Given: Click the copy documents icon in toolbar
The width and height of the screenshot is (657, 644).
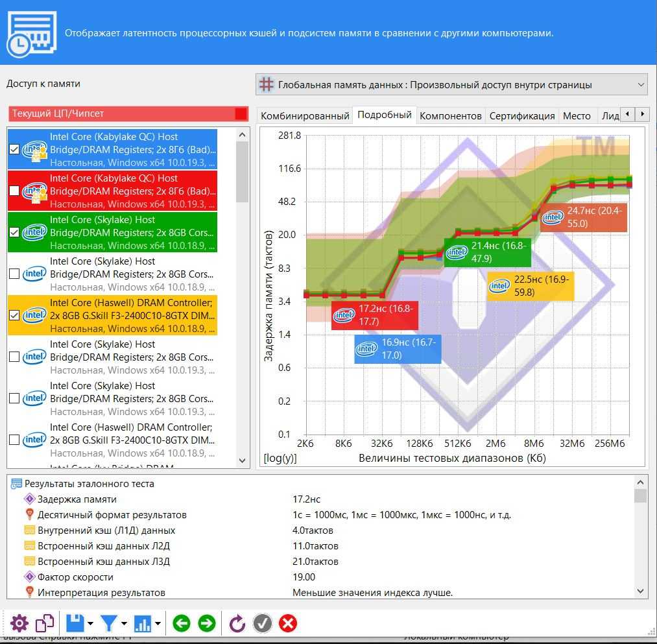Looking at the screenshot, I should click(45, 624).
